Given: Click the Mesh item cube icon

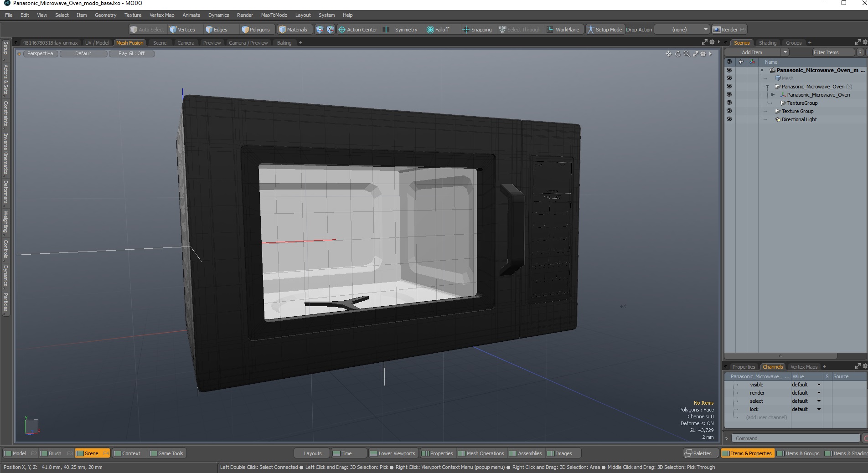Looking at the screenshot, I should coord(778,78).
